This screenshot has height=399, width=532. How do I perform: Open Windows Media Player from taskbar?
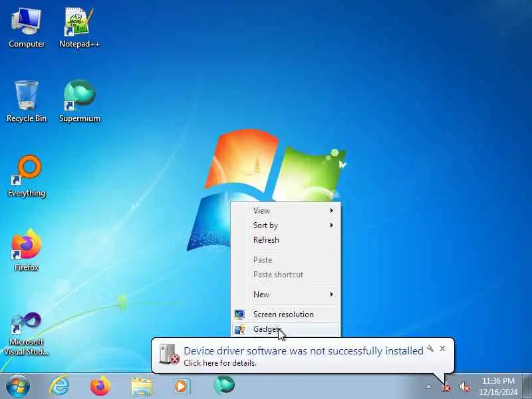pos(182,386)
